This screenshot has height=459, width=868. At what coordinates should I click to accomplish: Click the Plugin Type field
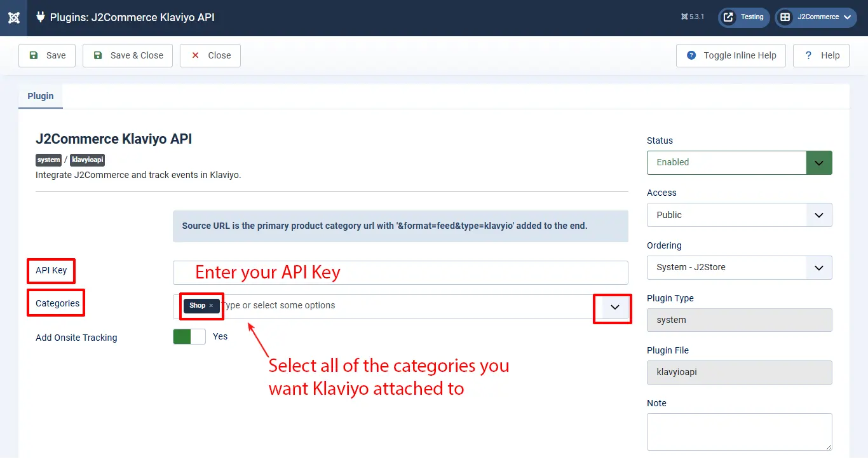tap(740, 320)
